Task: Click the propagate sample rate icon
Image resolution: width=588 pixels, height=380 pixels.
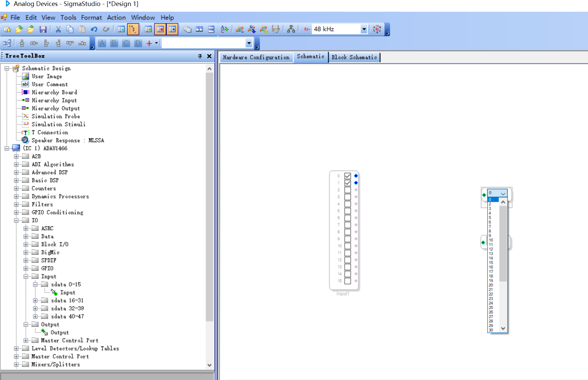Action: [x=377, y=29]
